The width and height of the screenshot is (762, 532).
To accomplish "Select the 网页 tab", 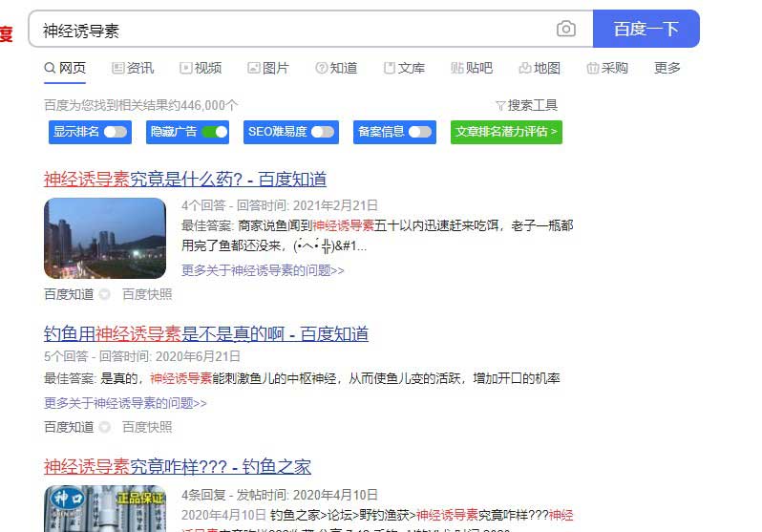I will (x=65, y=68).
